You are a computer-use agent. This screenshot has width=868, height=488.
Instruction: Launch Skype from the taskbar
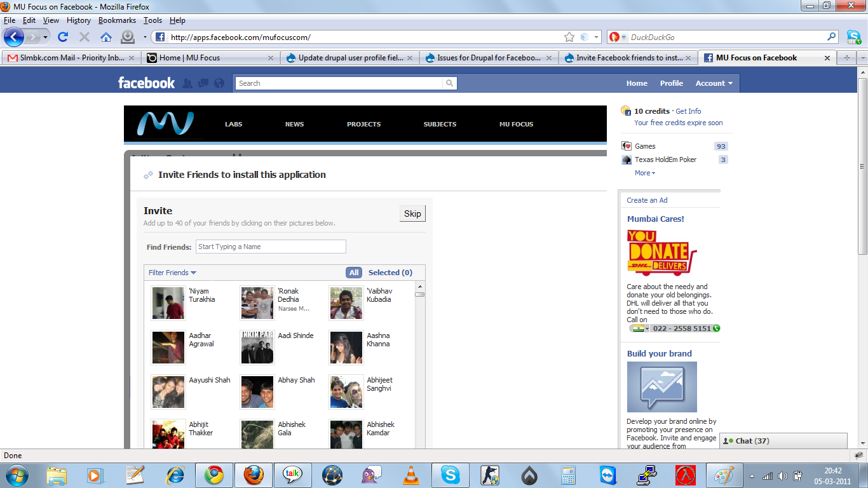tap(450, 475)
